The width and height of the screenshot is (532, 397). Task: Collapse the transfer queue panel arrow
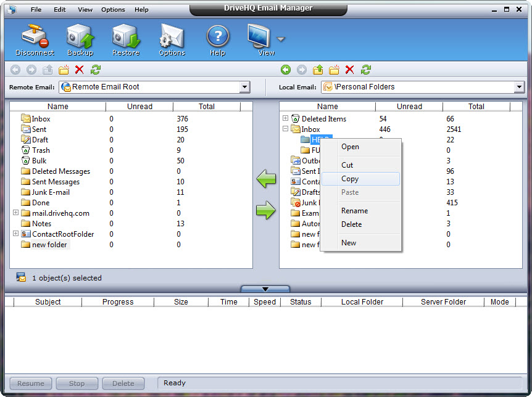pyautogui.click(x=265, y=289)
